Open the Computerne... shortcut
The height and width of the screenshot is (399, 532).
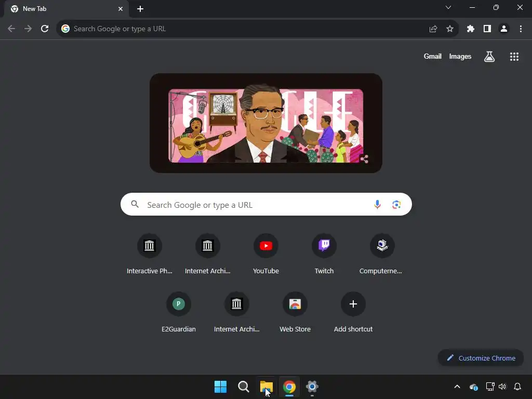pyautogui.click(x=382, y=254)
